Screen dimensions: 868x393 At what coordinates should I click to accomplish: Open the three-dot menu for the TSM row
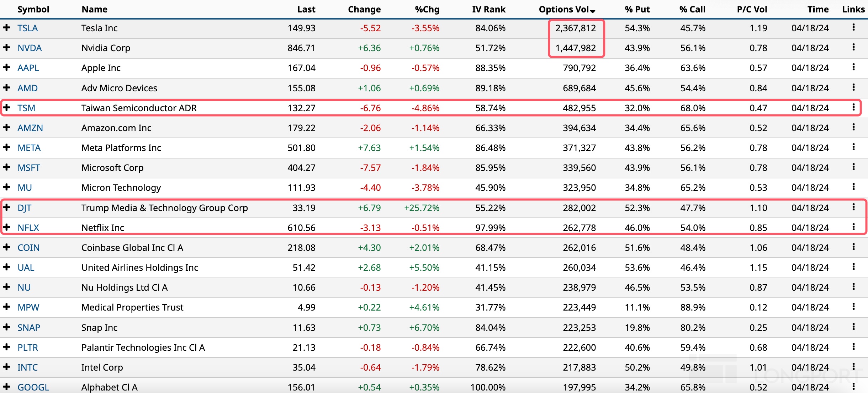(853, 107)
